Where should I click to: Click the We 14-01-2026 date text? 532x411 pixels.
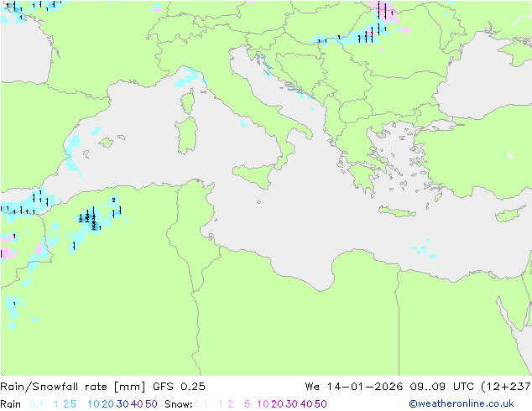pyautogui.click(x=354, y=387)
